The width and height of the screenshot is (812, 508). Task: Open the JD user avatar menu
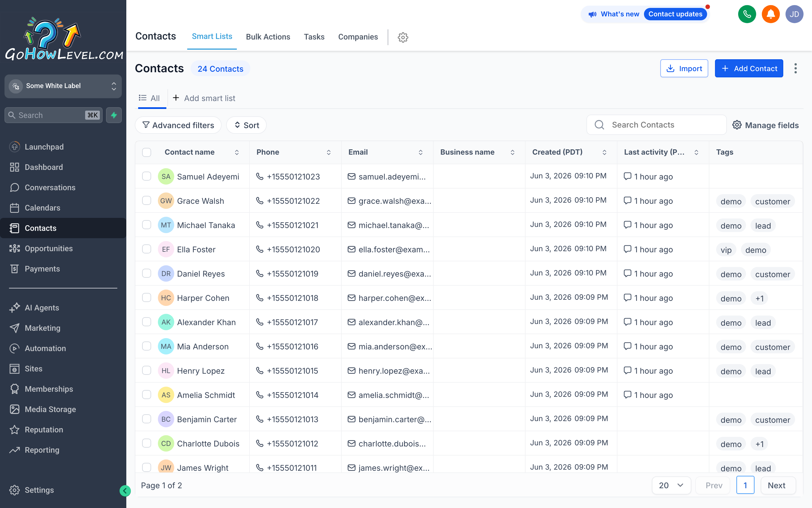(x=794, y=14)
